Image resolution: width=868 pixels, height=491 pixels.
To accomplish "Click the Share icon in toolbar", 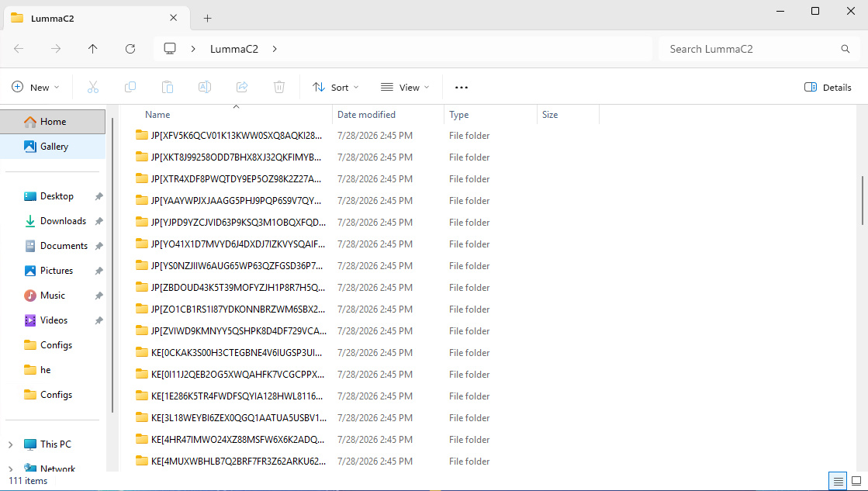I will [242, 87].
